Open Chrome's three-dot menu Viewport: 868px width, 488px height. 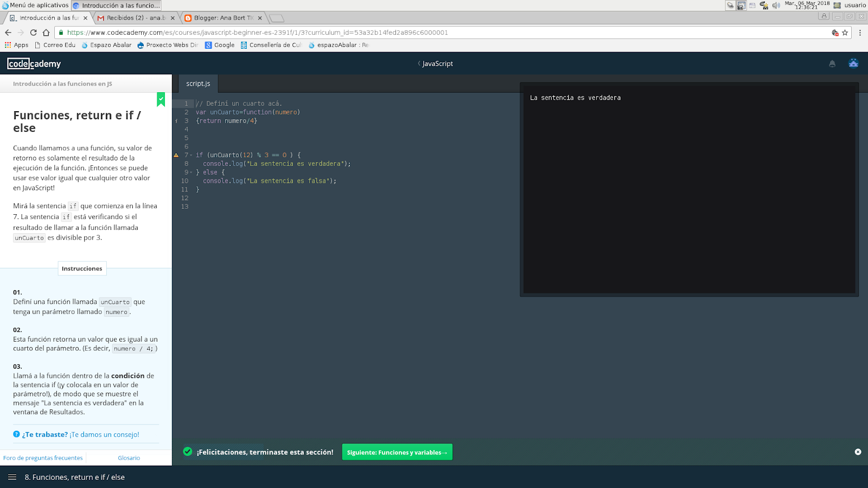[860, 32]
